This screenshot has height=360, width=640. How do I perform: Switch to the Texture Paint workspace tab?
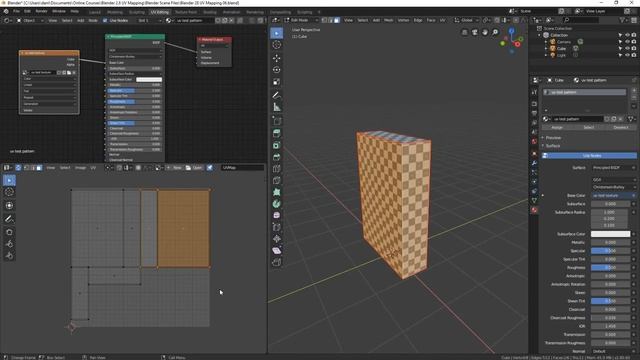click(x=186, y=12)
